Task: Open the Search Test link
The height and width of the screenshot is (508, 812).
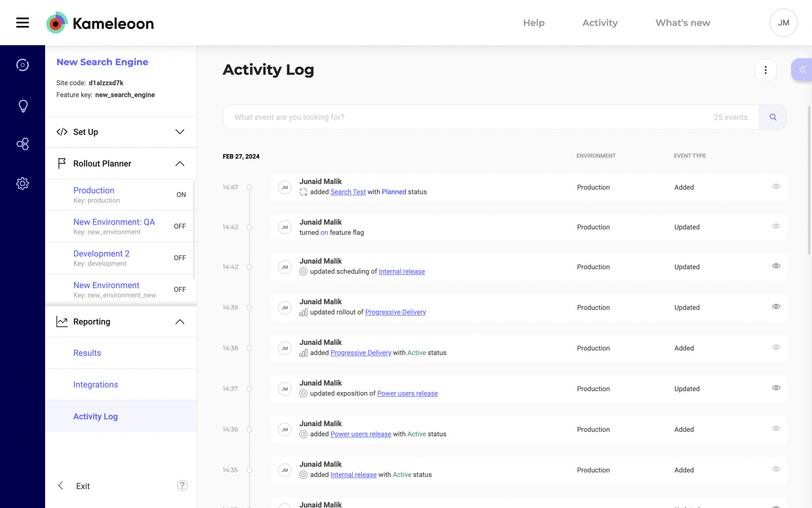Action: 348,192
